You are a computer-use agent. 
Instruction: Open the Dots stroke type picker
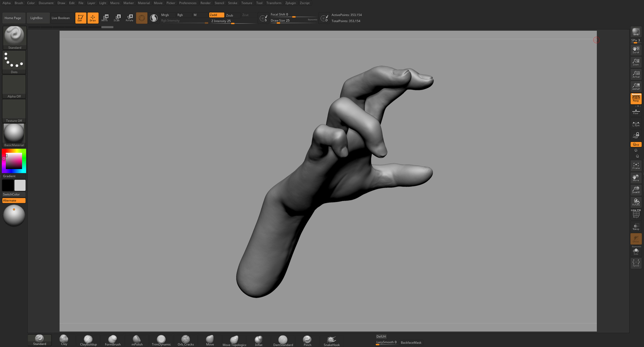click(14, 62)
